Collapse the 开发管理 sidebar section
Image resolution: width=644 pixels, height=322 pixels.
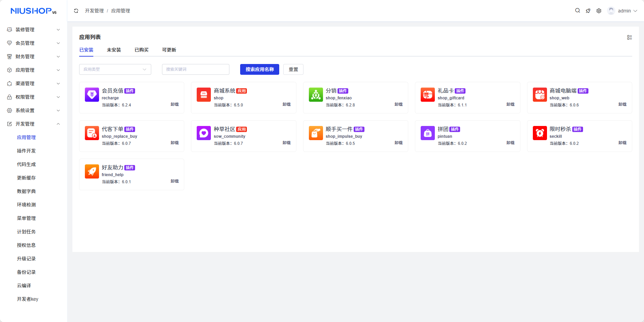point(33,124)
